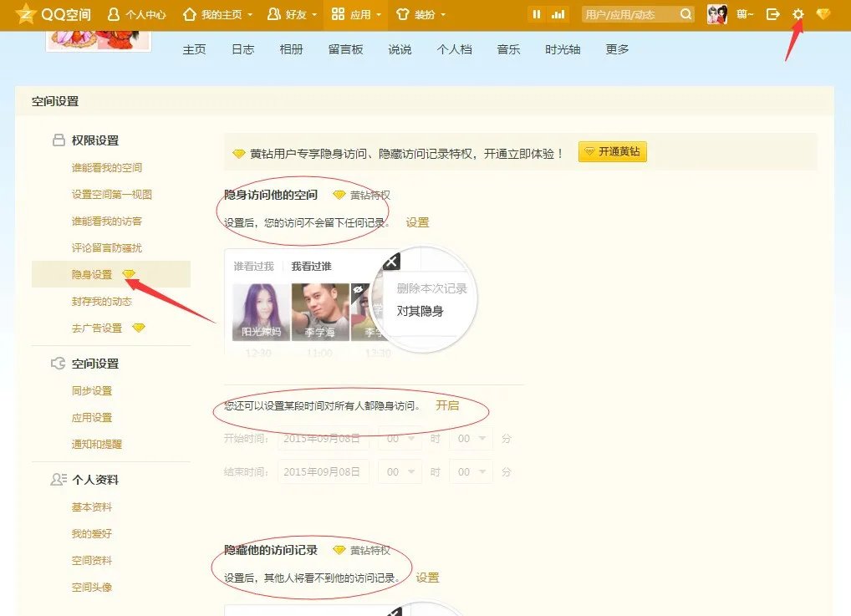Click 李学海 visitor thumbnail
Viewport: 851px width, 616px height.
click(x=320, y=312)
